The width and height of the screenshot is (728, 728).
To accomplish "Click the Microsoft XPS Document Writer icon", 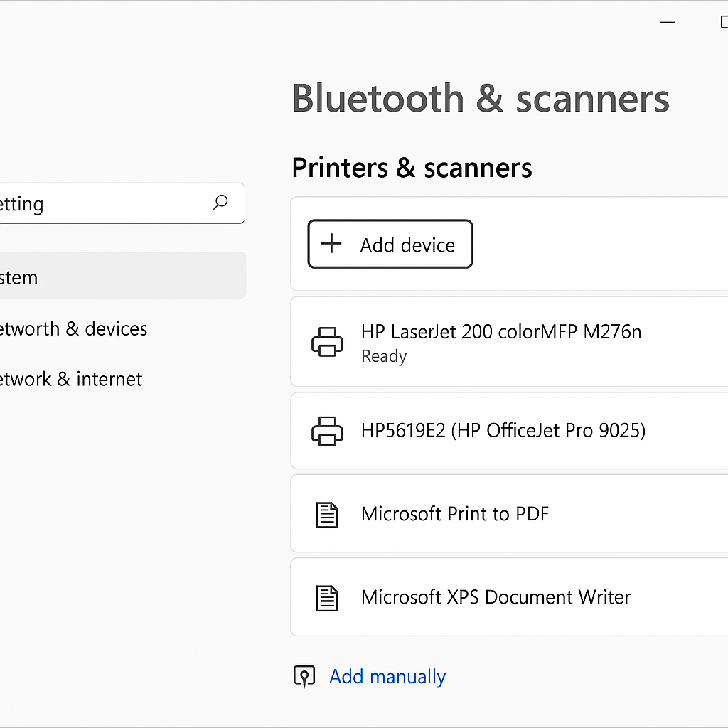I will 327,598.
